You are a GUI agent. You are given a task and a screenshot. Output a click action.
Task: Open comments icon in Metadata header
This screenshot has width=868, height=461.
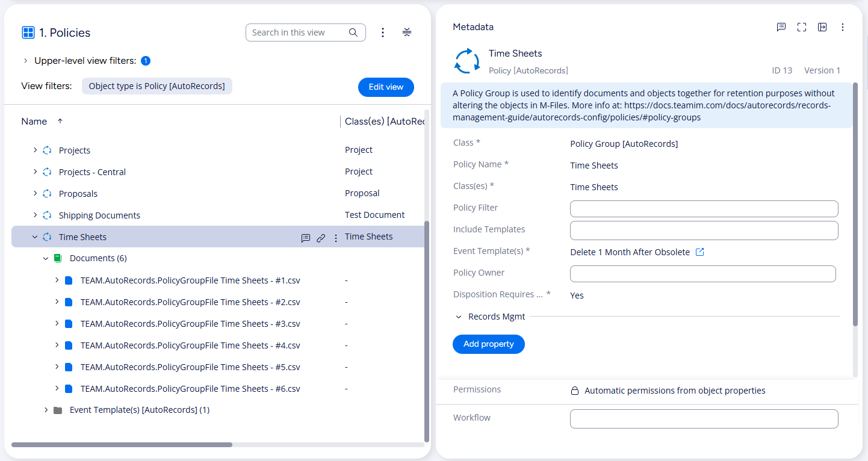[781, 27]
